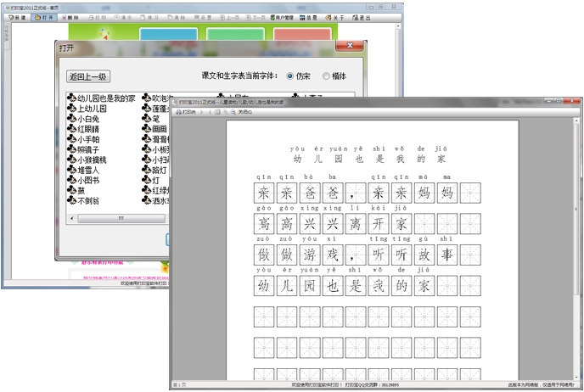Image resolution: width=584 pixels, height=392 pixels.
Task: Click the 打开 (Open) toolbar button
Action: 47,17
